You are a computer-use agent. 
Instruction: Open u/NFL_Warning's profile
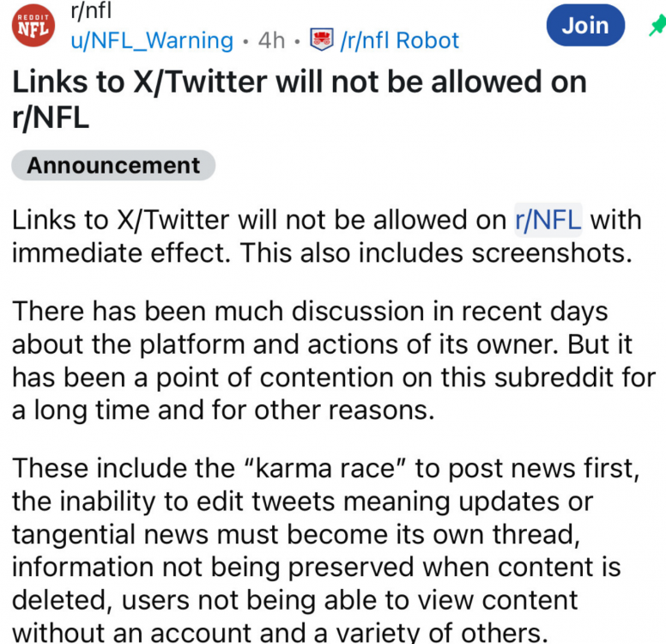tap(152, 40)
